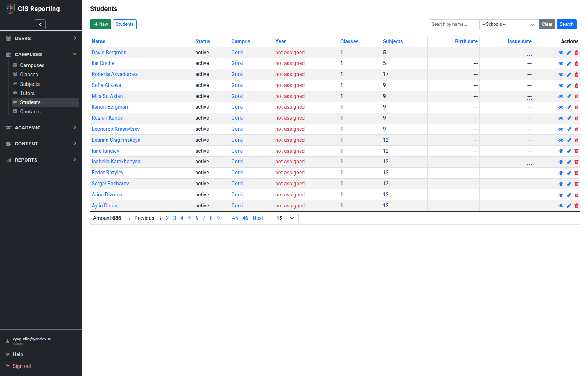Open Contacts in the sidebar

click(30, 112)
